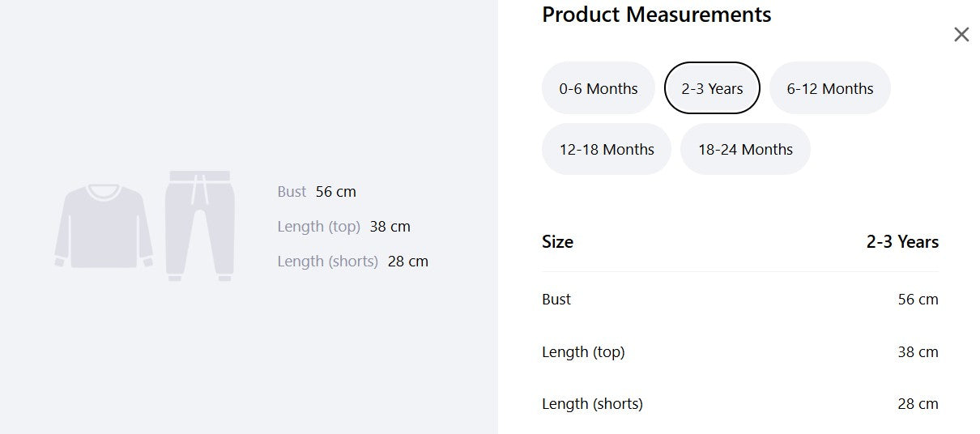Click the 38 cm value in table
This screenshot has width=980, height=434.
(918, 352)
